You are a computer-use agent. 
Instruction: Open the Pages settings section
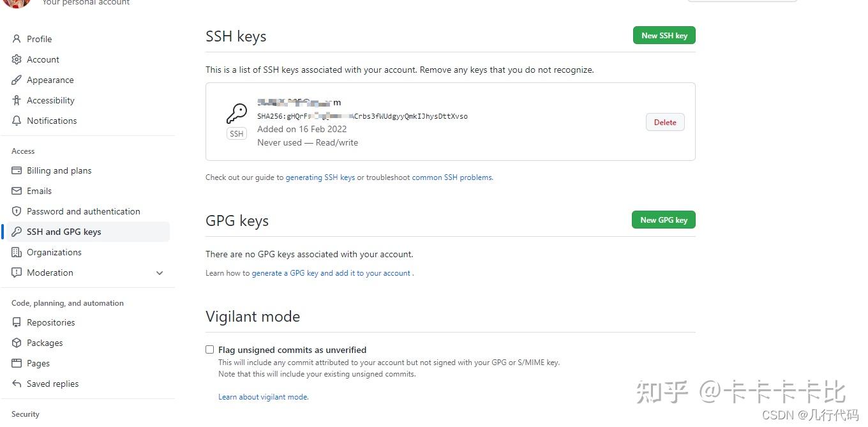pyautogui.click(x=16, y=363)
